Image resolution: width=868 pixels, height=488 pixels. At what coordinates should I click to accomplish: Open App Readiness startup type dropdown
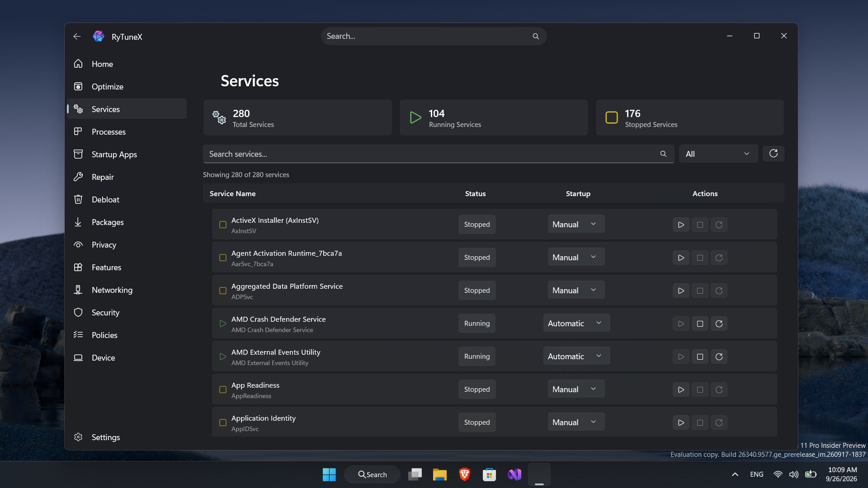[576, 389]
